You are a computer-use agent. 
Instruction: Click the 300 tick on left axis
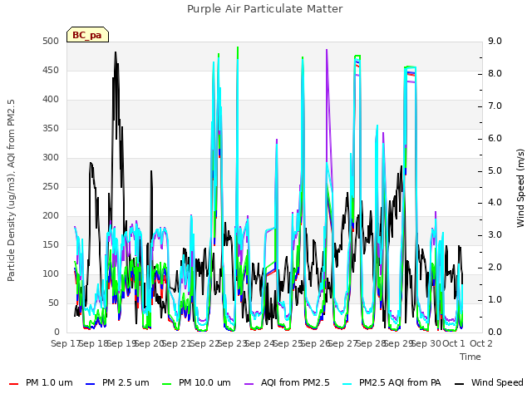[x=51, y=157]
